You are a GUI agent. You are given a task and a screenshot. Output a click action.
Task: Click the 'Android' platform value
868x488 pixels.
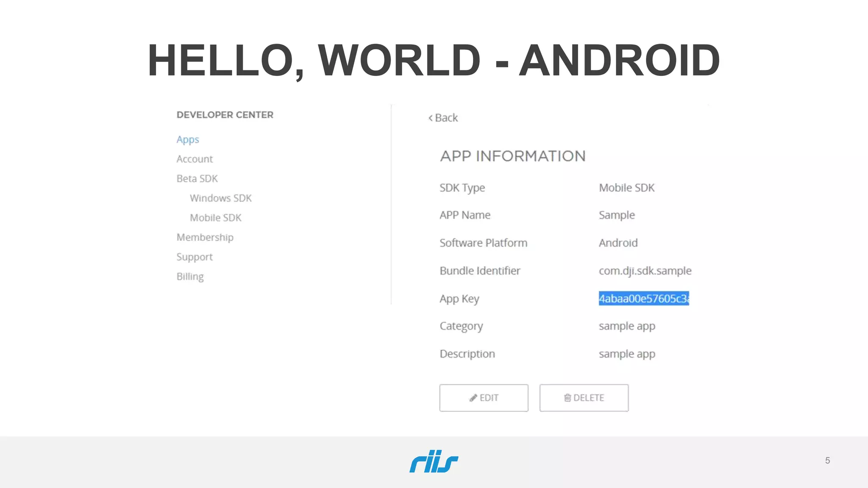[x=618, y=243]
